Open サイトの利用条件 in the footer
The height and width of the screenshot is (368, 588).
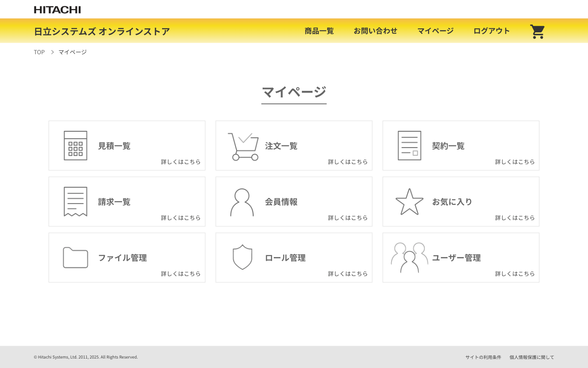pos(483,357)
